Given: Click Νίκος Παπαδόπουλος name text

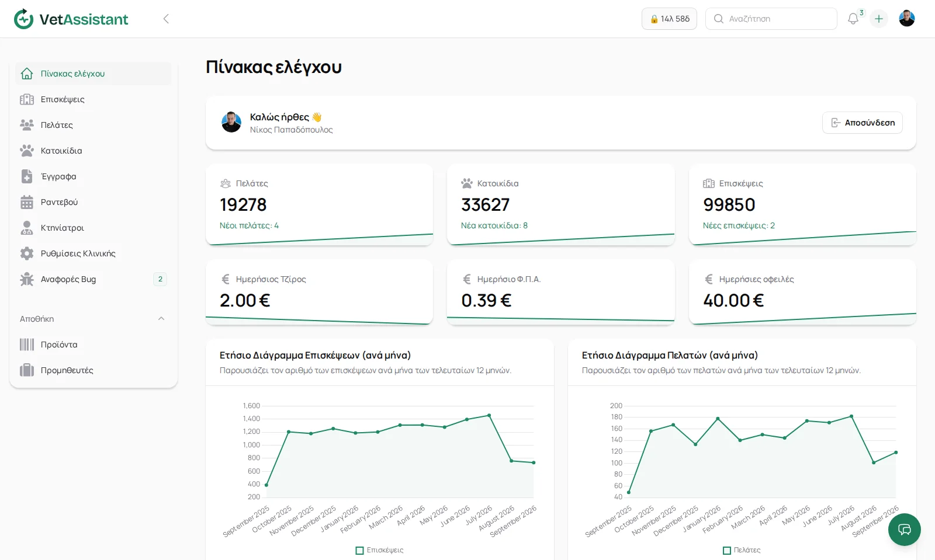Looking at the screenshot, I should (291, 130).
